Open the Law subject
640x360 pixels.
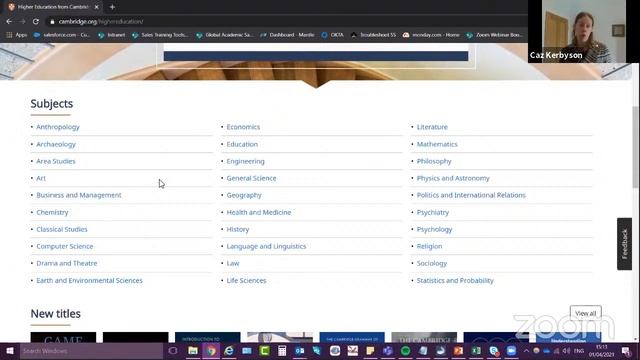pyautogui.click(x=233, y=263)
